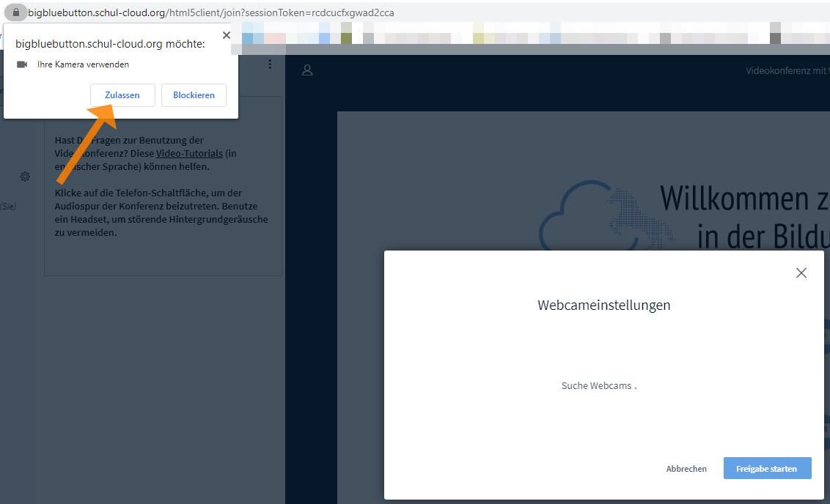Open the Video-Tutorials link
The height and width of the screenshot is (504, 830).
tap(189, 153)
